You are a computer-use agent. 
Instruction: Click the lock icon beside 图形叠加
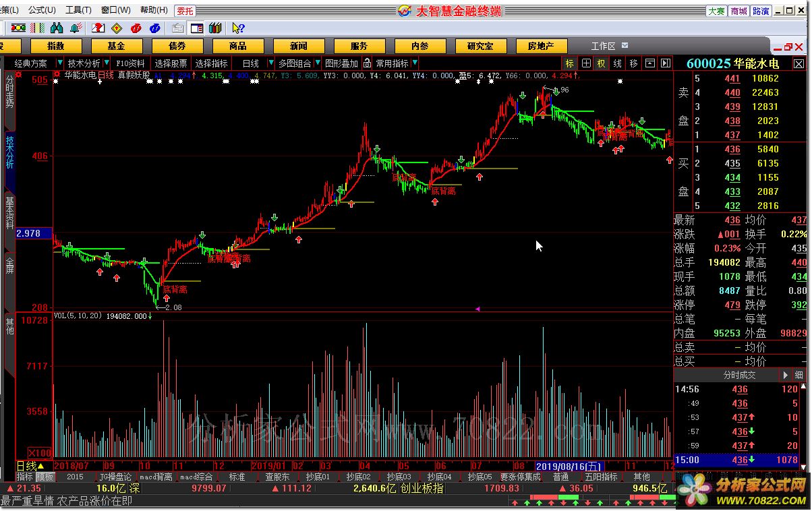[x=367, y=63]
